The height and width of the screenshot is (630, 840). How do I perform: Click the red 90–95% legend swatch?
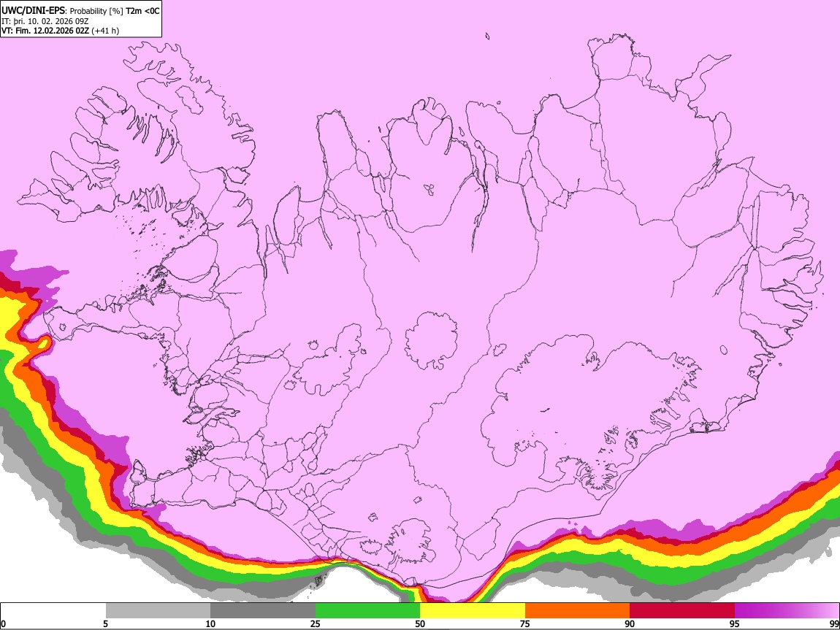(x=682, y=611)
